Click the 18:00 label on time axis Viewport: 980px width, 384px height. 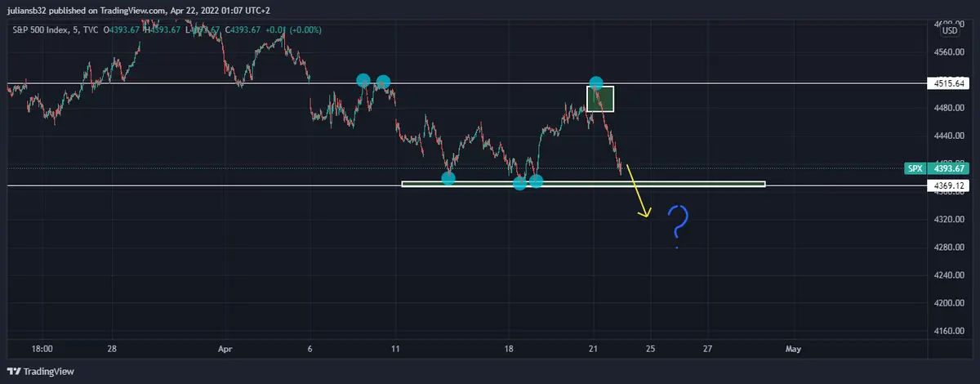(x=42, y=349)
